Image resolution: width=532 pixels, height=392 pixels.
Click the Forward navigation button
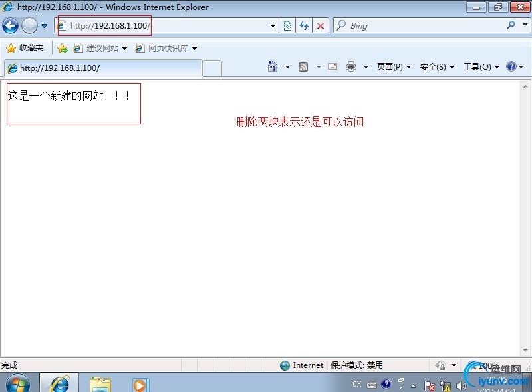tap(29, 25)
